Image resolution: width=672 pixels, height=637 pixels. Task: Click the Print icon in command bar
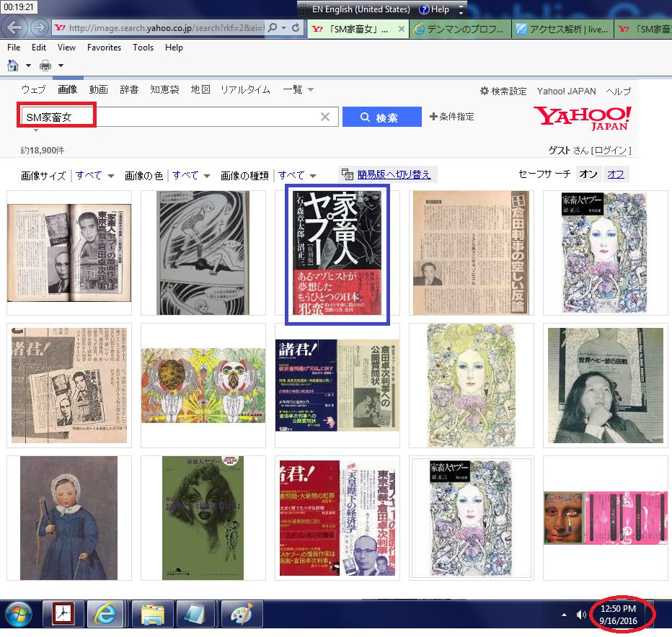pos(45,66)
